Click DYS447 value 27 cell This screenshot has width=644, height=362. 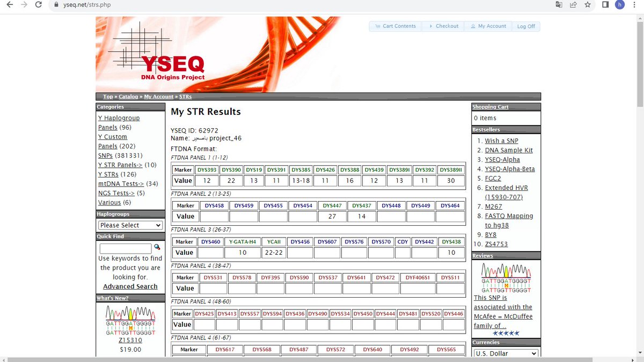coord(332,217)
